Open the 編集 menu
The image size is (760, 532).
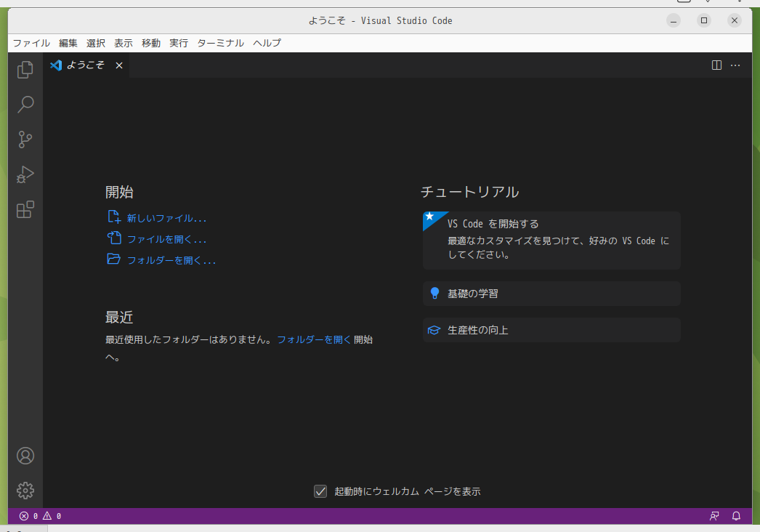68,43
